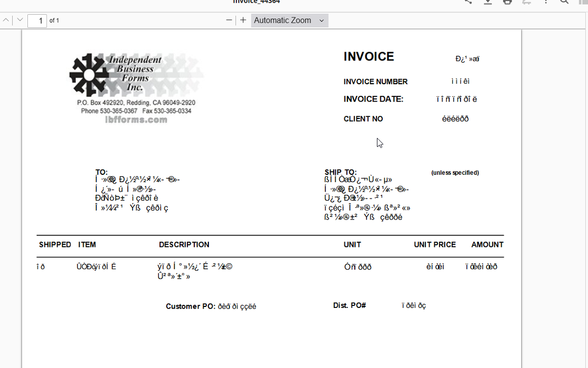Click the Dist. PO# label
Image resolution: width=588 pixels, height=368 pixels.
pyautogui.click(x=350, y=306)
